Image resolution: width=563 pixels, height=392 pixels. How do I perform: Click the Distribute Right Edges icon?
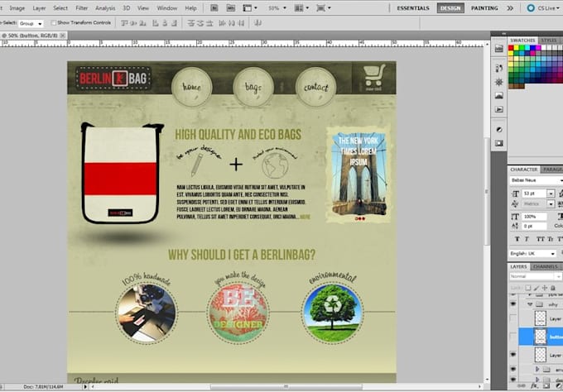[x=241, y=23]
